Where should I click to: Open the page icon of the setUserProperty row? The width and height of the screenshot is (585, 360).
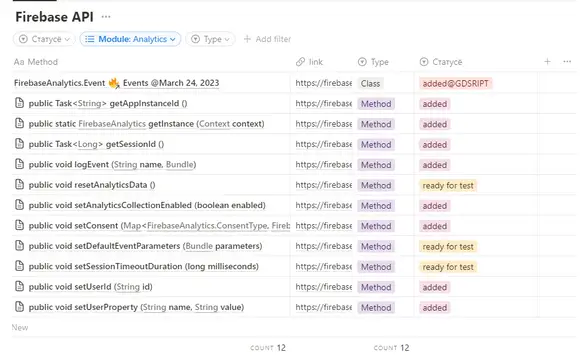tap(19, 307)
